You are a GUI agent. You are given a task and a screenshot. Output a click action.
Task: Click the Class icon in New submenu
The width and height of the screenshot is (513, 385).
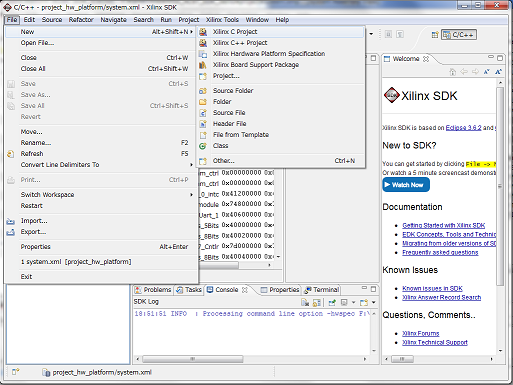pyautogui.click(x=203, y=146)
